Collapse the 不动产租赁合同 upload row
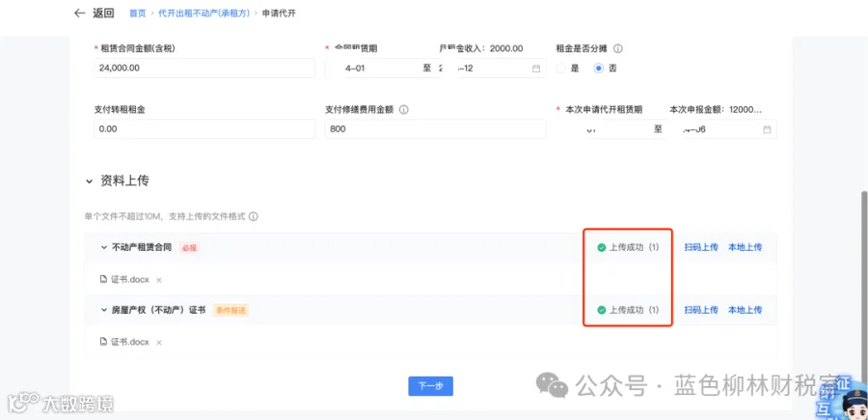Image resolution: width=868 pixels, height=420 pixels. tap(103, 248)
